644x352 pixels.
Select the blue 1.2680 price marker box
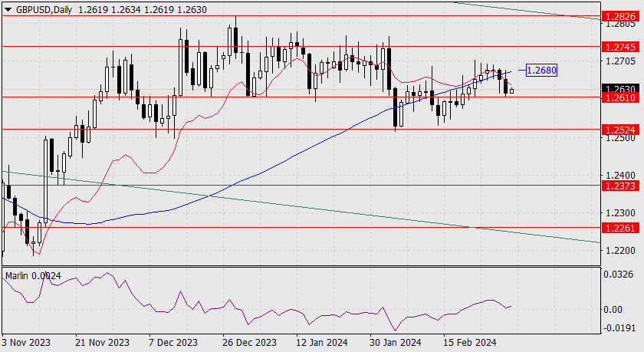click(541, 71)
